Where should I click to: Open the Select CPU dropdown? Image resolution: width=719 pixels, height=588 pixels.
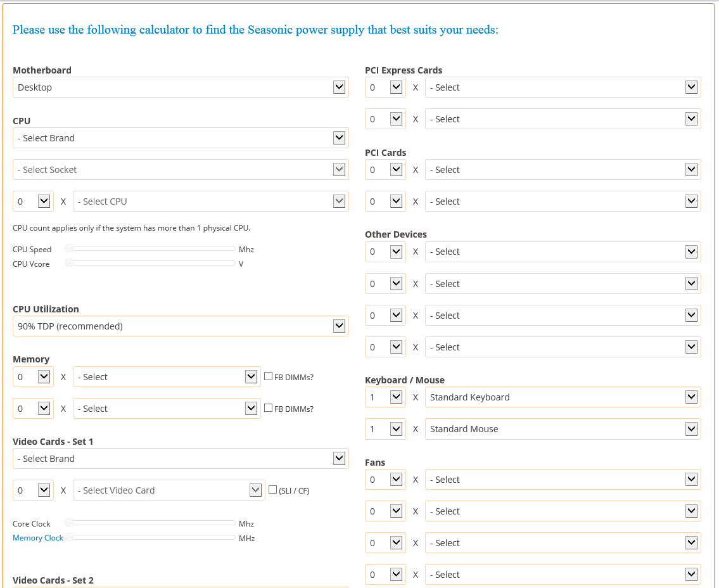[x=210, y=201]
